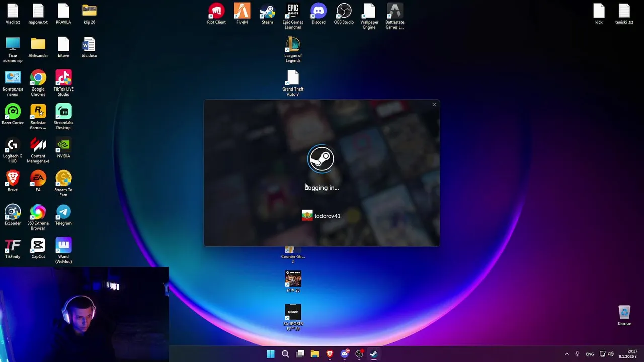Screen dimensions: 644x362
Task: Switch to OBS Studio in the taskbar
Action: [359, 354]
